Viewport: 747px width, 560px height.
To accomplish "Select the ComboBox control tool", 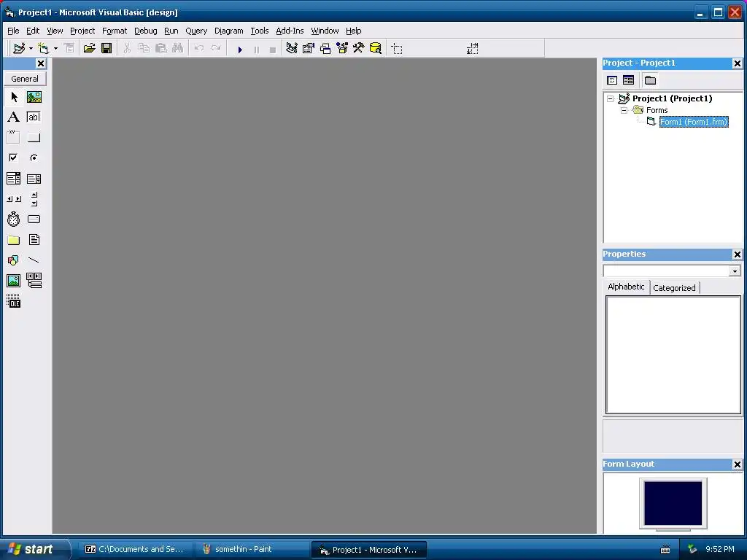I will (x=14, y=179).
